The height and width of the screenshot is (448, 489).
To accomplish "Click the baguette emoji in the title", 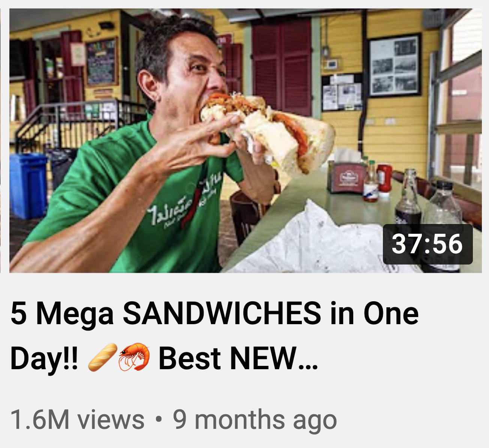I will [103, 358].
